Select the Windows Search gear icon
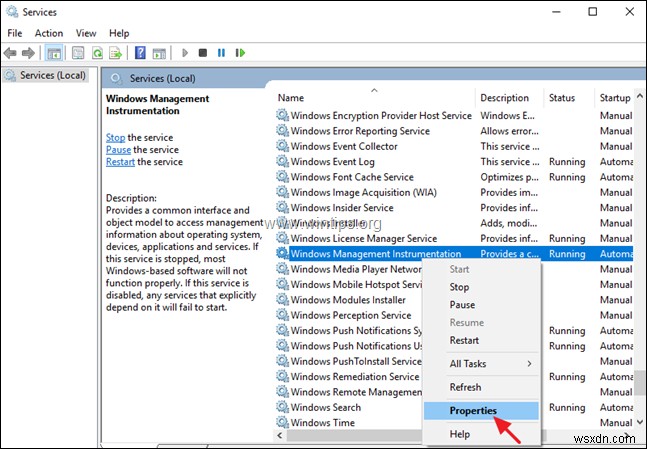 [282, 407]
